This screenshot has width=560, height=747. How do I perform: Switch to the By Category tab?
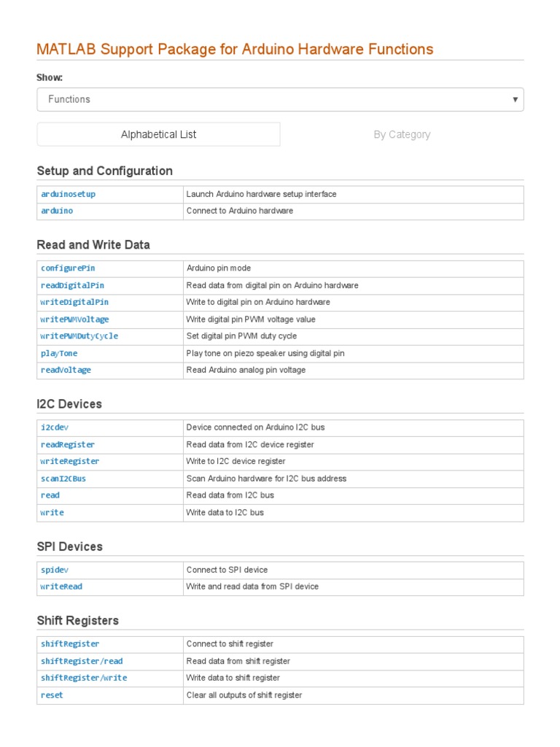(402, 134)
